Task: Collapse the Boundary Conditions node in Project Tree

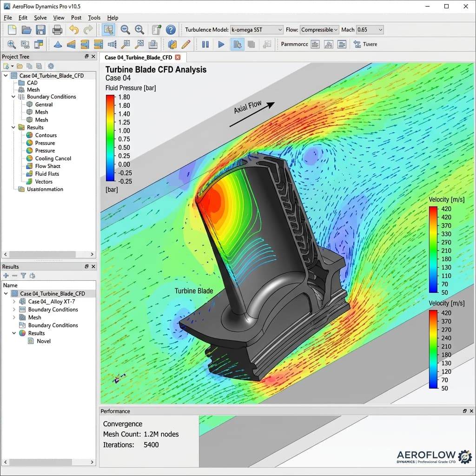Action: [x=13, y=97]
